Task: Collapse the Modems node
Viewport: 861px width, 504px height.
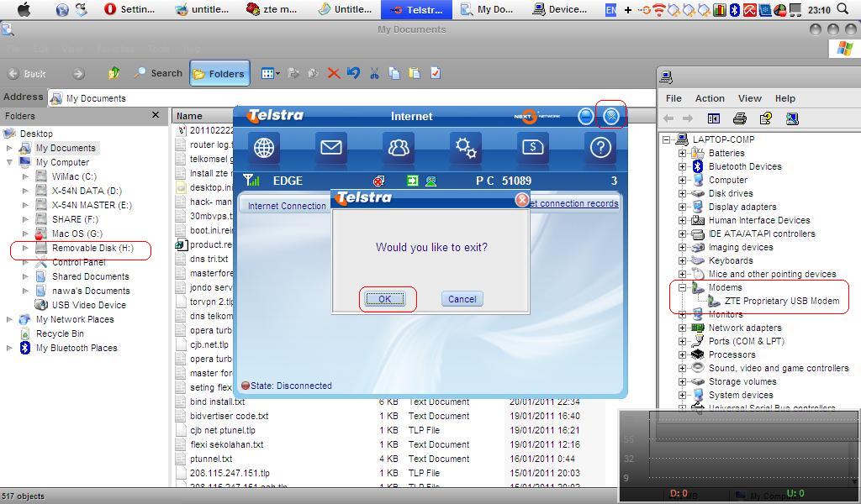Action: (682, 287)
